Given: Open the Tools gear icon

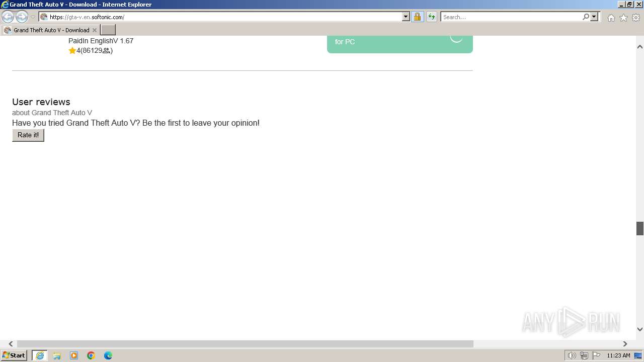Looking at the screenshot, I should click(636, 18).
